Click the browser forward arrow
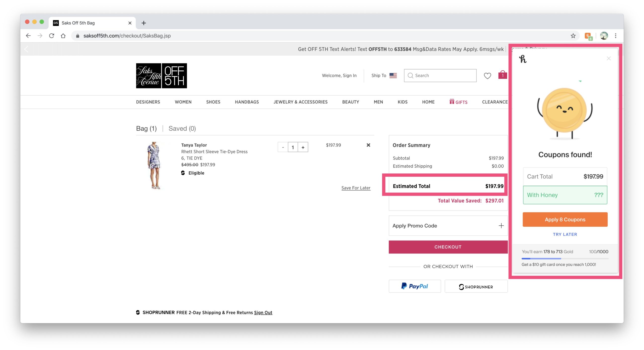Image resolution: width=644 pixels, height=350 pixels. [40, 36]
